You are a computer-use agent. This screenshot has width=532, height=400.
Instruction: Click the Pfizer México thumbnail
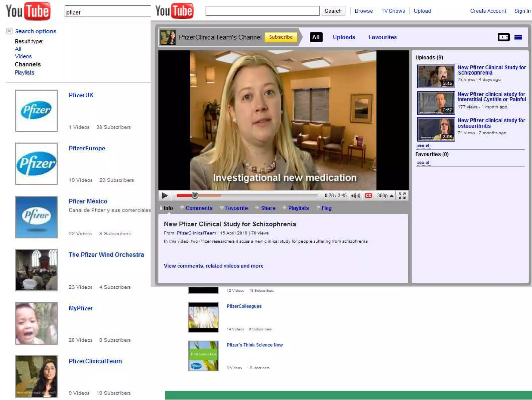pyautogui.click(x=36, y=217)
